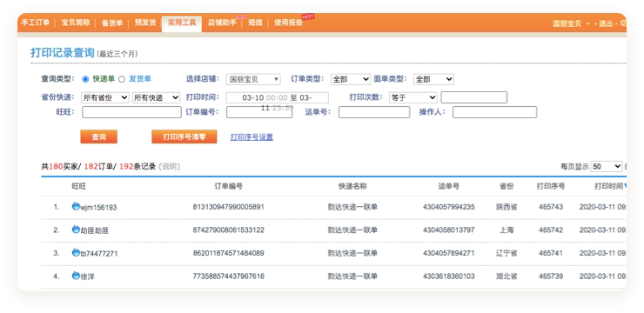This screenshot has height=313, width=644.
Task: Click order number 874279008061533122
Action: point(228,230)
